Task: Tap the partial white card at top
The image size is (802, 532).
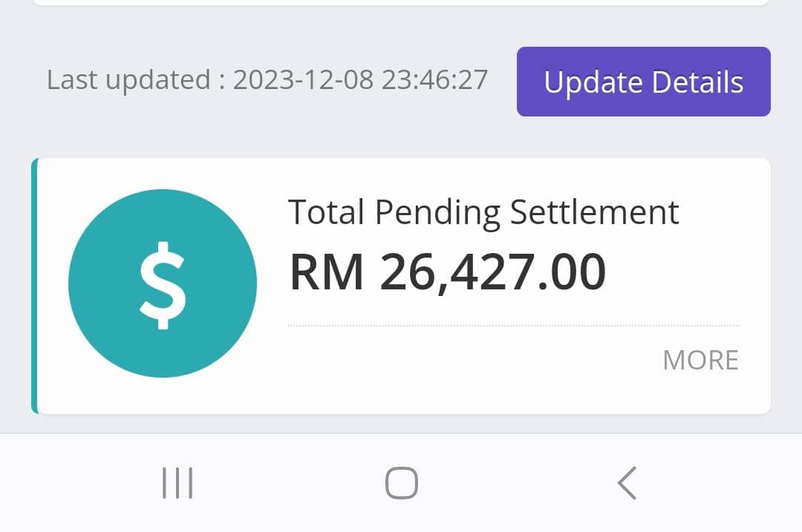Action: point(401,2)
